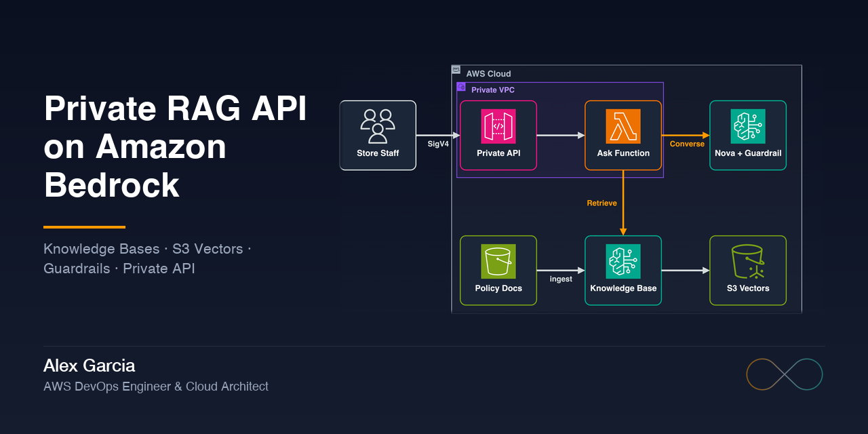
Task: Click the infinity loop logo
Action: [x=785, y=374]
